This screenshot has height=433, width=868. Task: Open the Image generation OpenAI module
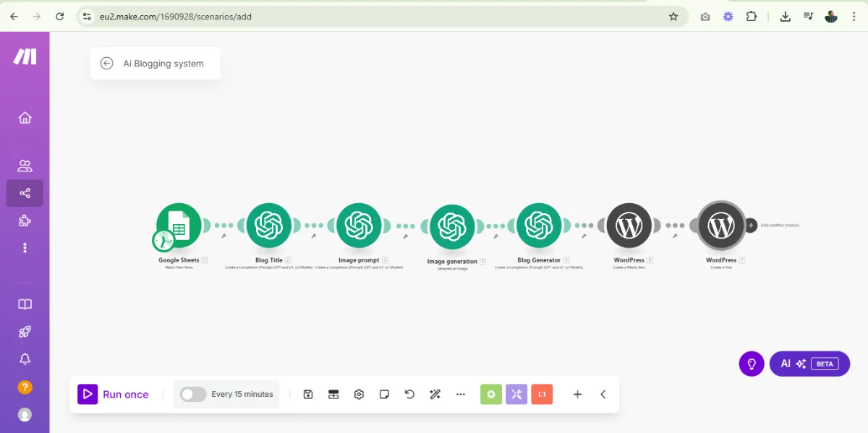(x=451, y=227)
